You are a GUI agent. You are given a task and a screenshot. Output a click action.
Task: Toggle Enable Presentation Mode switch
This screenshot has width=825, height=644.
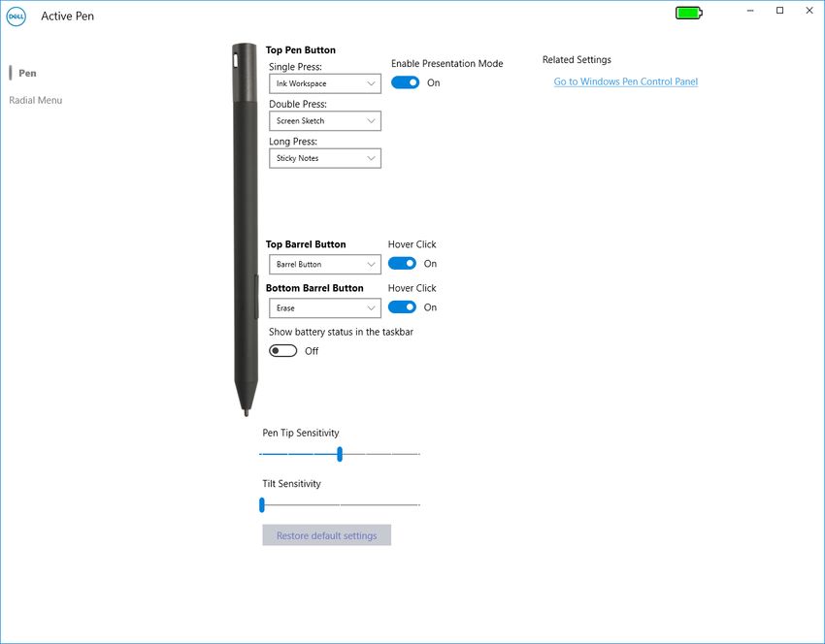tap(405, 82)
